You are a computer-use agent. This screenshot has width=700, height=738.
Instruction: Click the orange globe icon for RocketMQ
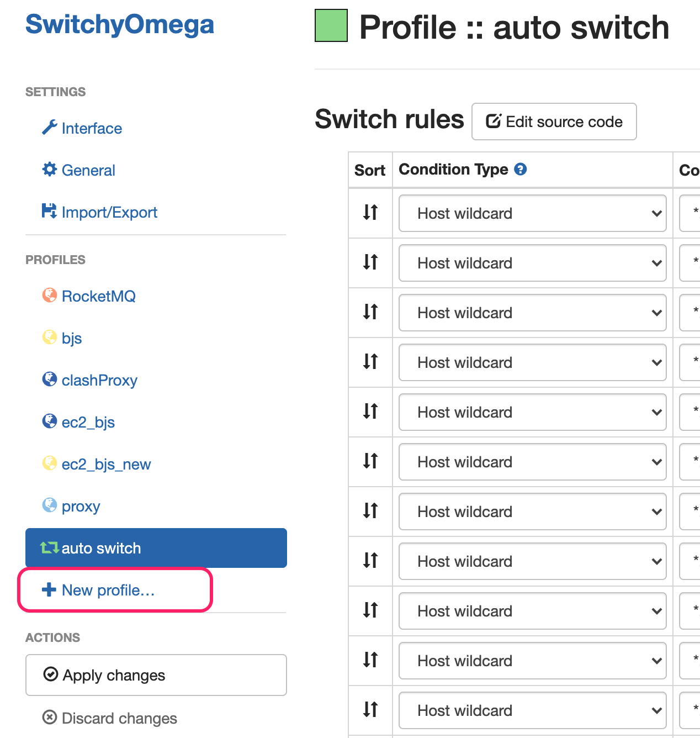tap(50, 295)
